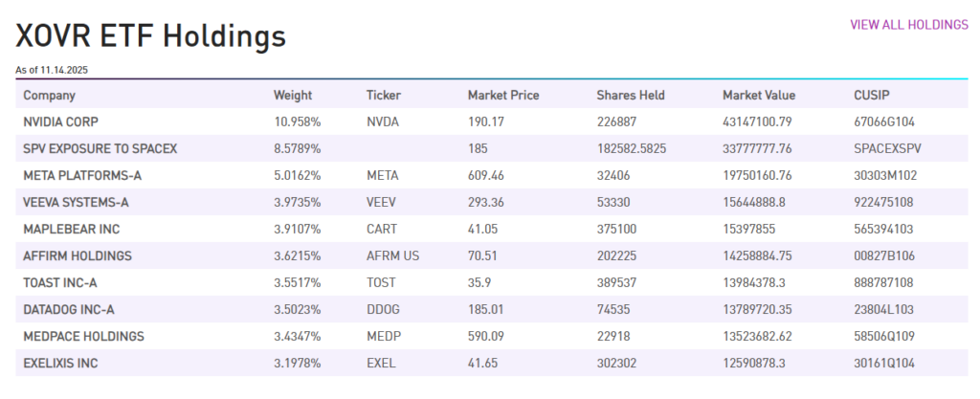Viewport: 980px width, 399px height.
Task: Click the Market Price column header
Action: (x=503, y=96)
